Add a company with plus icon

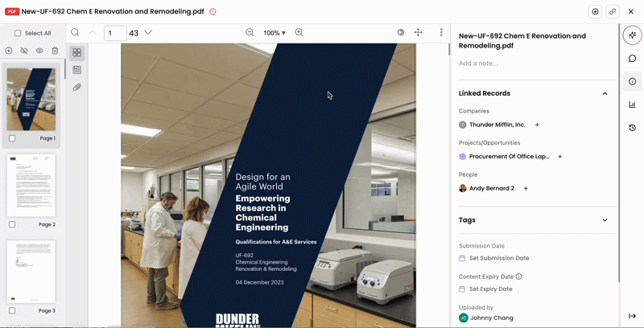tap(537, 125)
